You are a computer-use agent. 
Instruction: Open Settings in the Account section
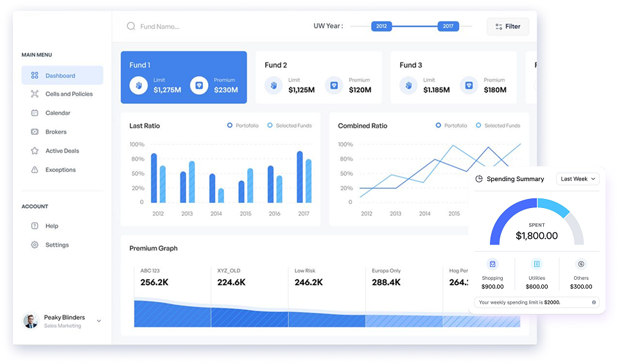click(x=57, y=245)
